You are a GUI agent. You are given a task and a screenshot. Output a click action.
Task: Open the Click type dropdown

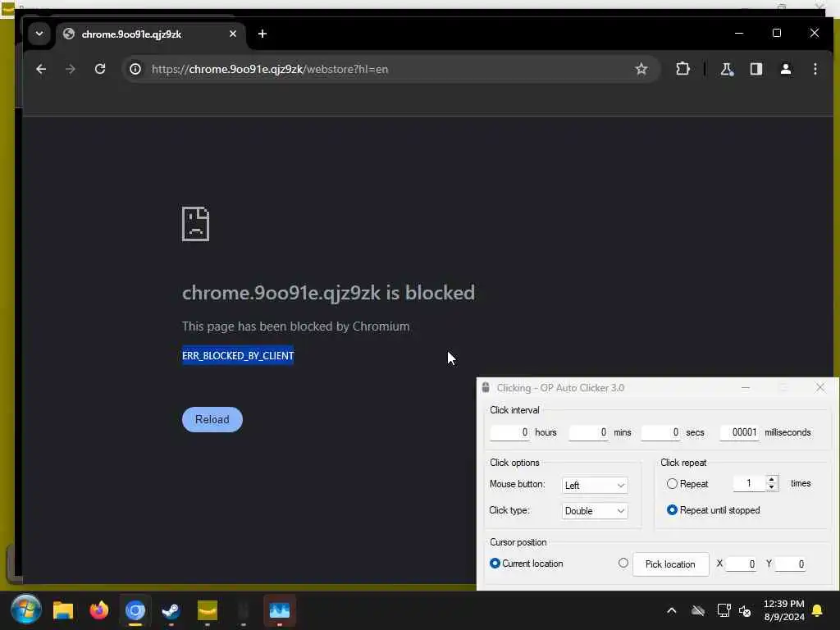click(595, 511)
